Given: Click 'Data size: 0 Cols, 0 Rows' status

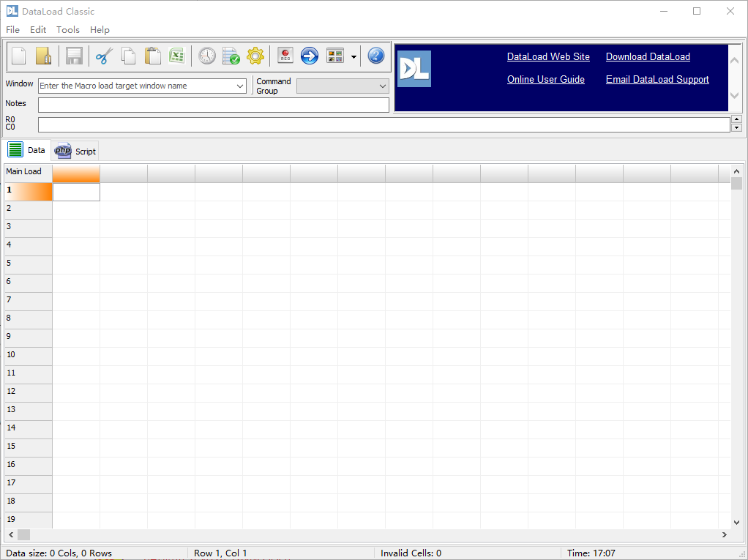Looking at the screenshot, I should coord(59,553).
